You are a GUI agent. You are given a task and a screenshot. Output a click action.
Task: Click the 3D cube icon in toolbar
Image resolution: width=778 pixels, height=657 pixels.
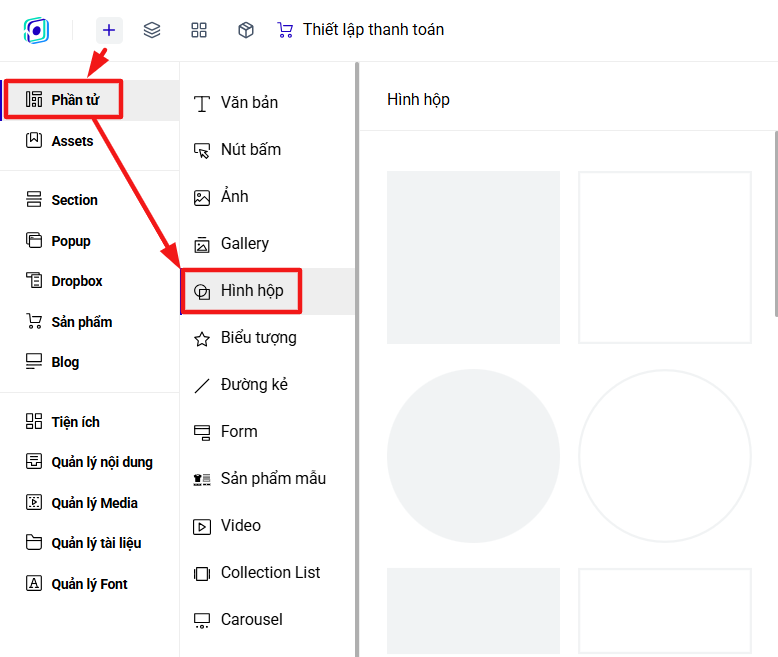tap(246, 30)
